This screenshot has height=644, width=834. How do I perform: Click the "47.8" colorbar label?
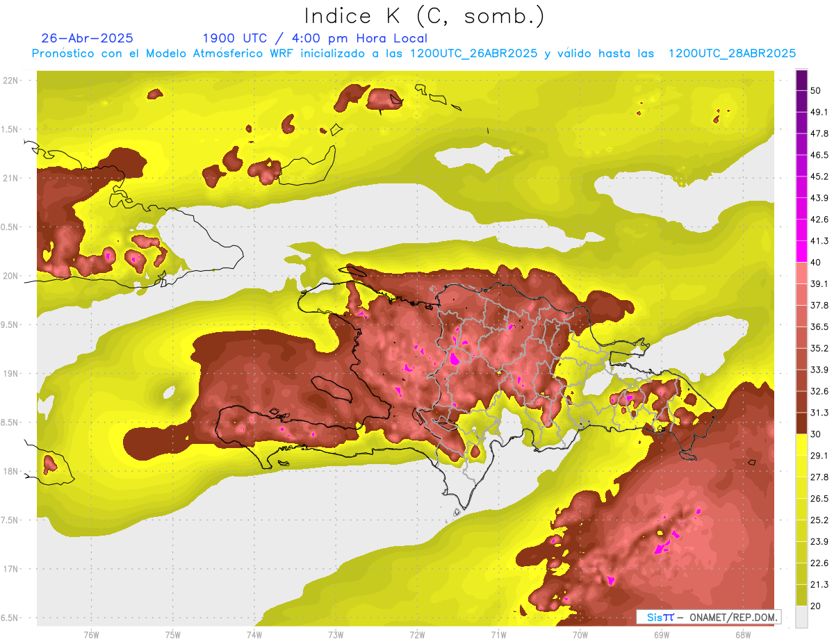pos(819,133)
